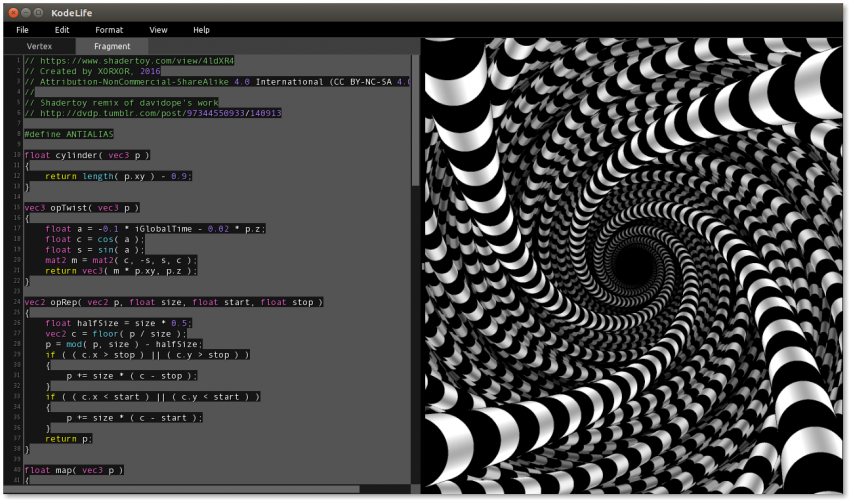Viewport: 849px width, 500px height.
Task: Switch to the Vertex shader tab
Action: coord(39,46)
